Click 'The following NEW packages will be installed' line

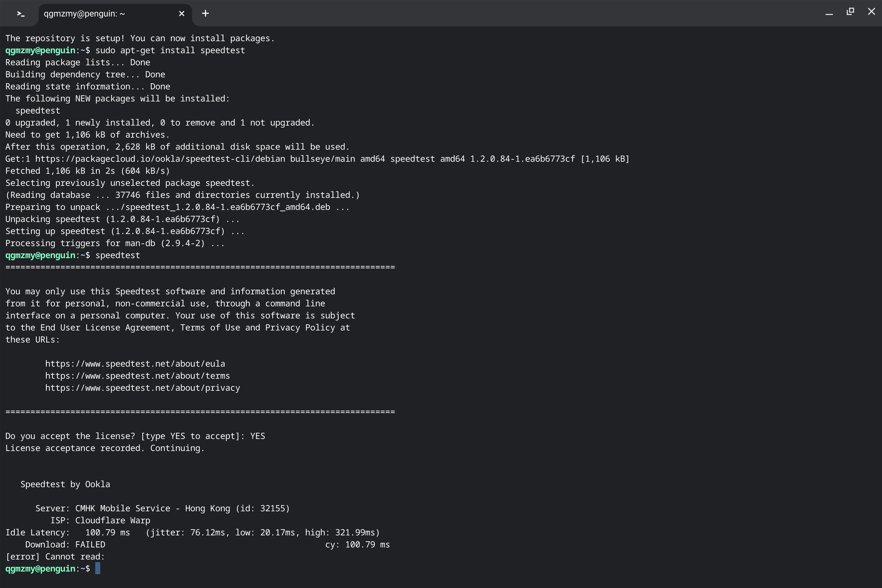(x=117, y=98)
